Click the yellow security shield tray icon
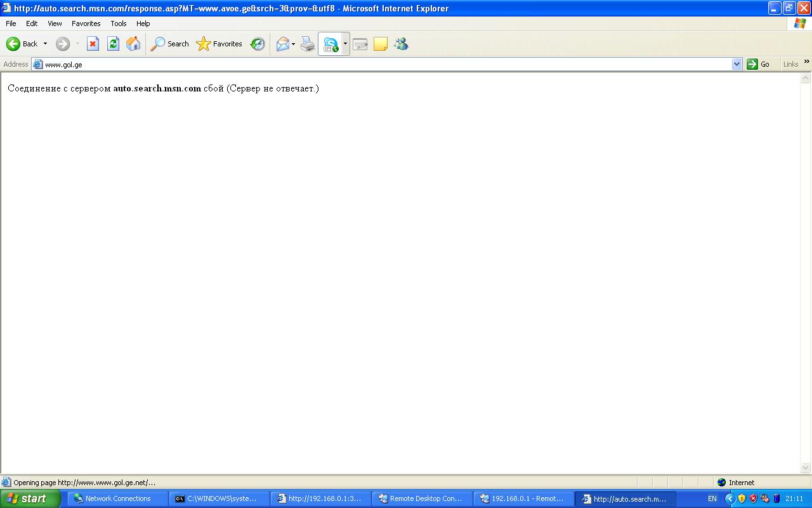812x508 pixels. pos(742,498)
